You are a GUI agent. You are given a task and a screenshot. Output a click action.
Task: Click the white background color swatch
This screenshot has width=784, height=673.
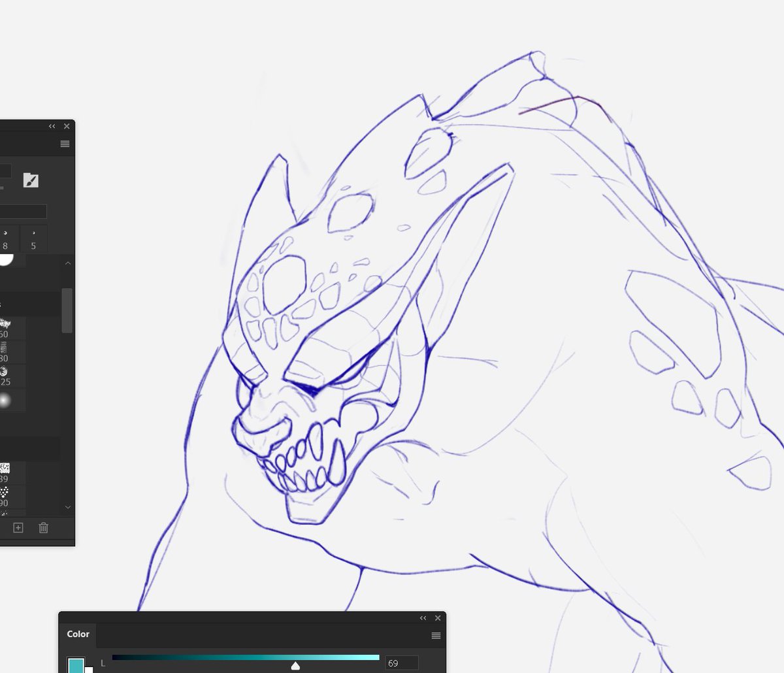coord(89,670)
